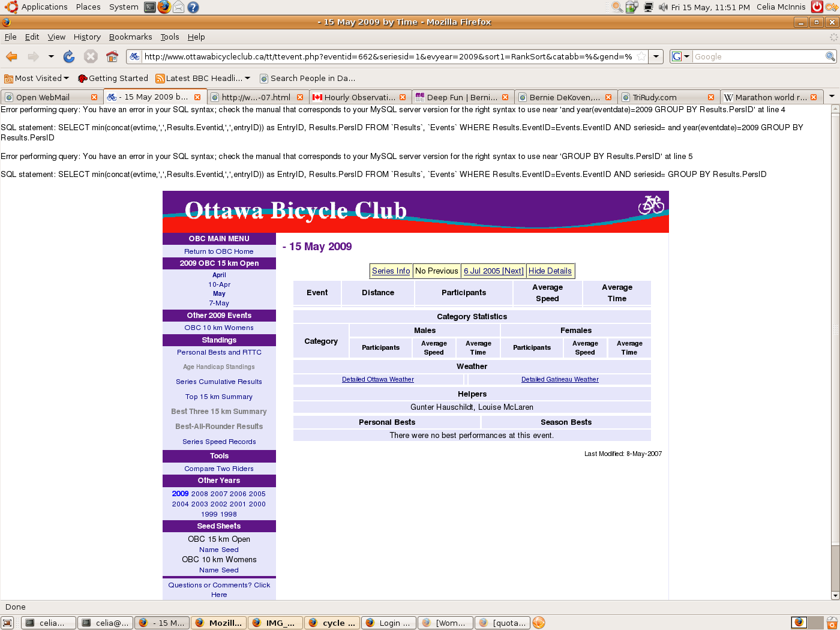Click the Home icon in navigation toolbar
Viewport: 840px width, 630px height.
pos(112,56)
